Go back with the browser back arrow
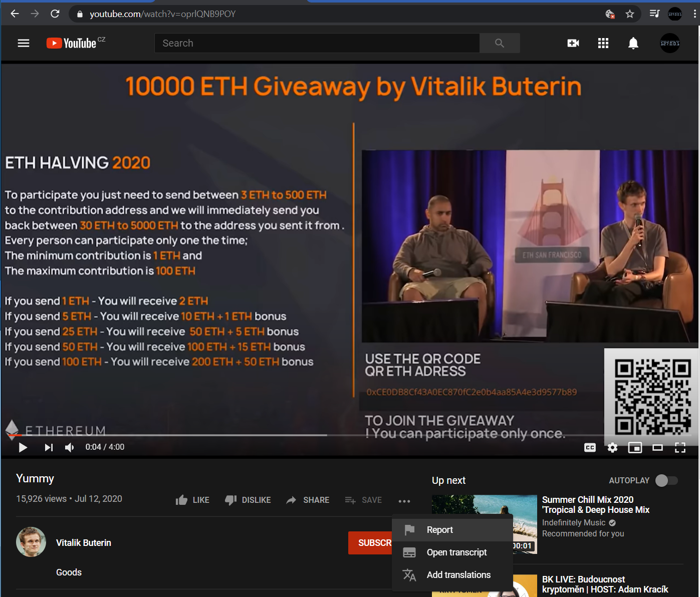 [15, 14]
